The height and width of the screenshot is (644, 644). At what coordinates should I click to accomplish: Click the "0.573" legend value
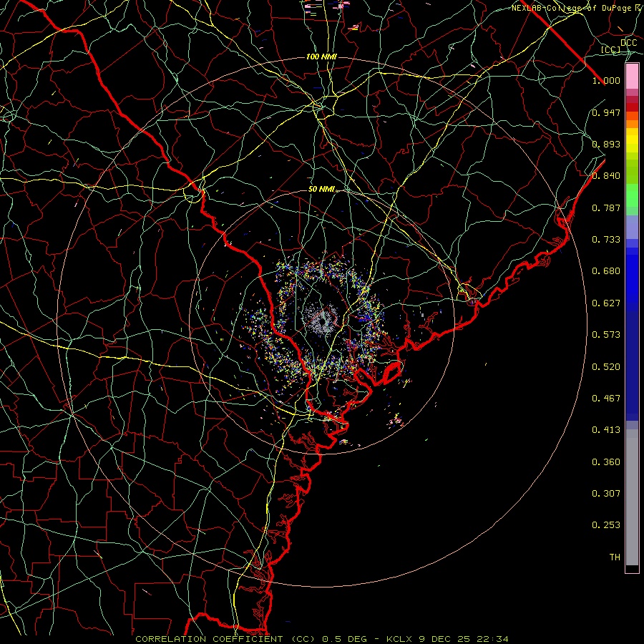tap(606, 335)
